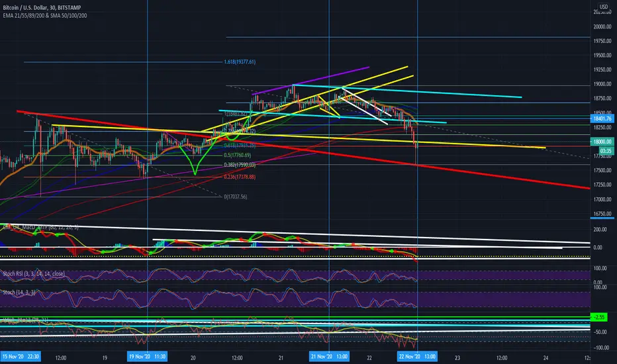This screenshot has width=617, height=364.
Task: Click the 20000.00 price axis label
Action: point(602,26)
